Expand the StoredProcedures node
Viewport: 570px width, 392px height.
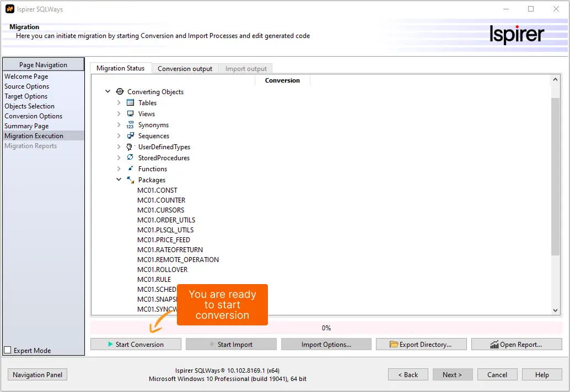[x=119, y=157]
